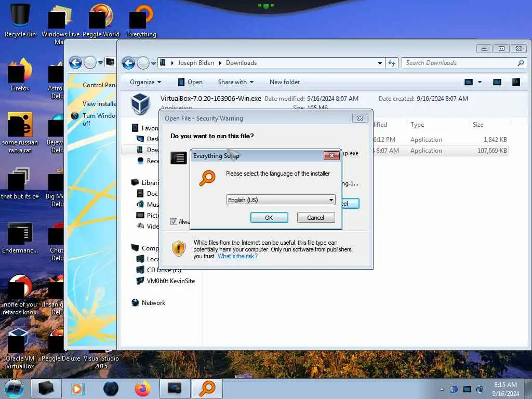This screenshot has width=532, height=399.
Task: Toggle the 'Always ask' checkbox in the Security Warning
Action: [174, 221]
